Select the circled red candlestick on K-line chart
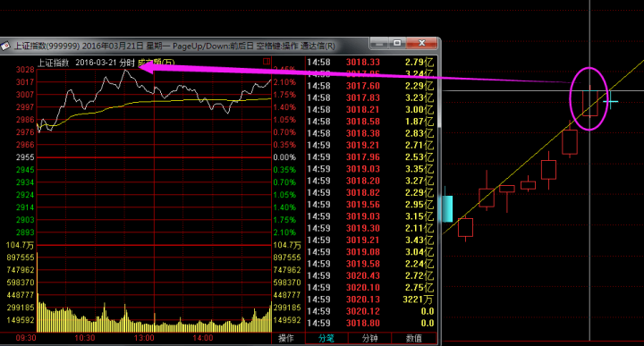This screenshot has height=346, width=644. tap(589, 104)
